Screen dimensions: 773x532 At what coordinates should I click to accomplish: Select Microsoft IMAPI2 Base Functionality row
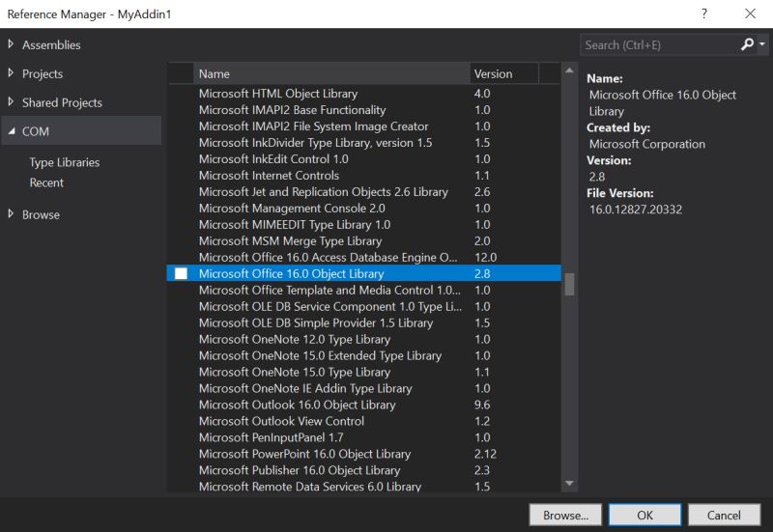(x=364, y=110)
